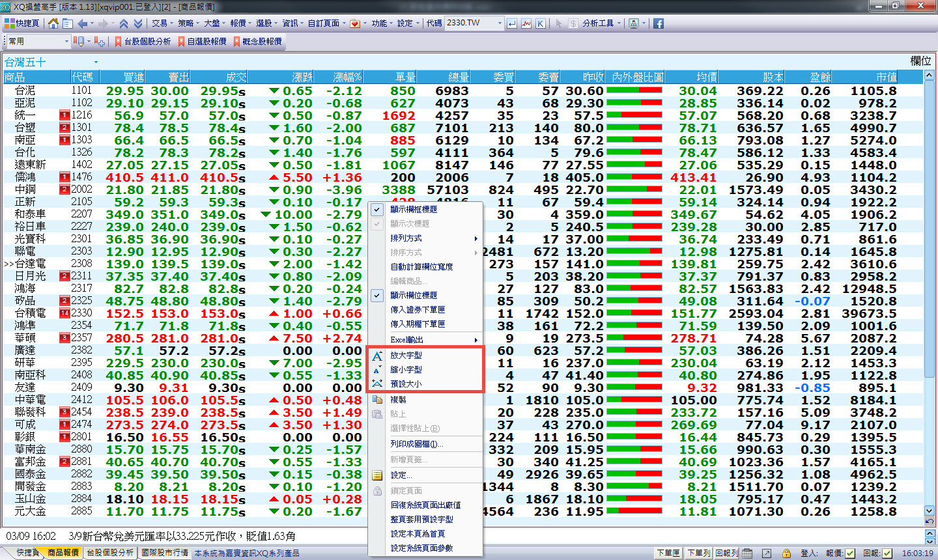The width and height of the screenshot is (938, 560).
Task: Open the 策略 menu
Action: 188,23
